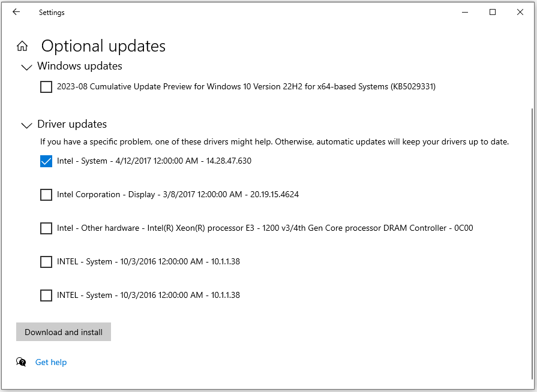Viewport: 537px width, 392px height.
Task: Click the 'If you have a specific problem' note
Action: (274, 141)
